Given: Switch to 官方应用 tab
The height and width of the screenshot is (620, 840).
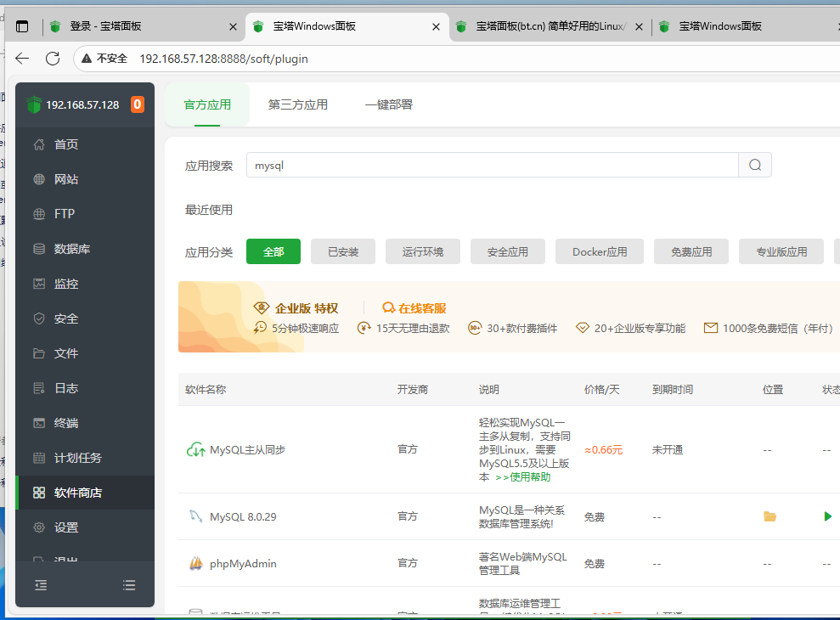Looking at the screenshot, I should (x=207, y=104).
